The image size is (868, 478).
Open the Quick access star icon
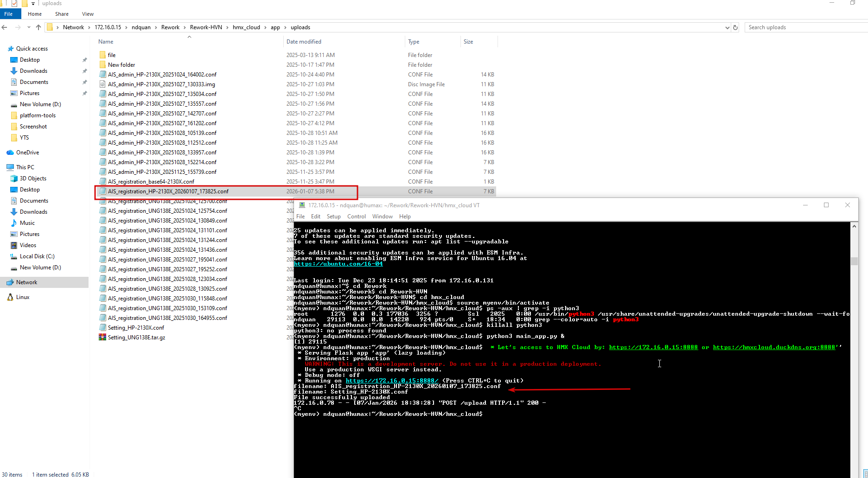(x=10, y=49)
